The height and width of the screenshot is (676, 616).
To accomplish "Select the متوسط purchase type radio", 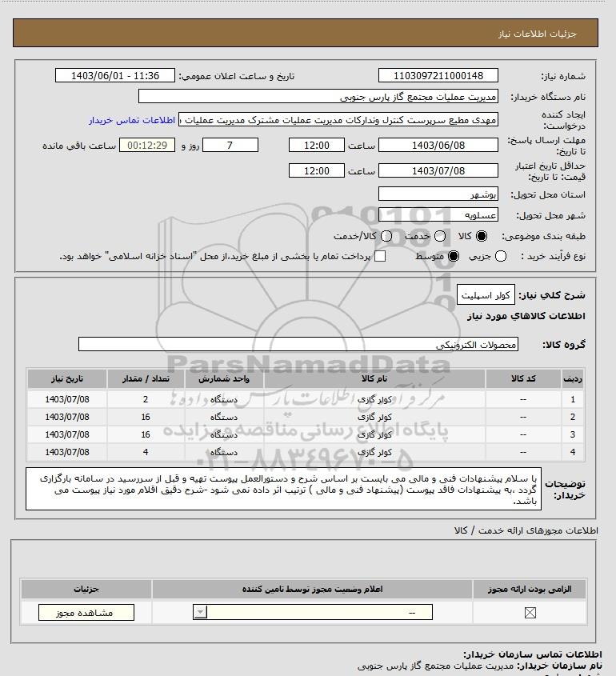I will coord(453,256).
